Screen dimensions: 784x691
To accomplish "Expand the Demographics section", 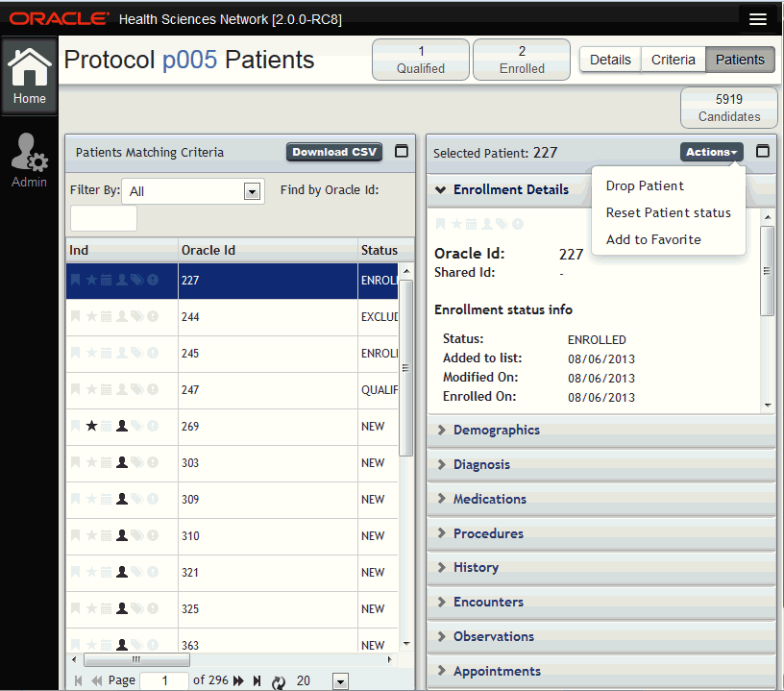I will (442, 430).
